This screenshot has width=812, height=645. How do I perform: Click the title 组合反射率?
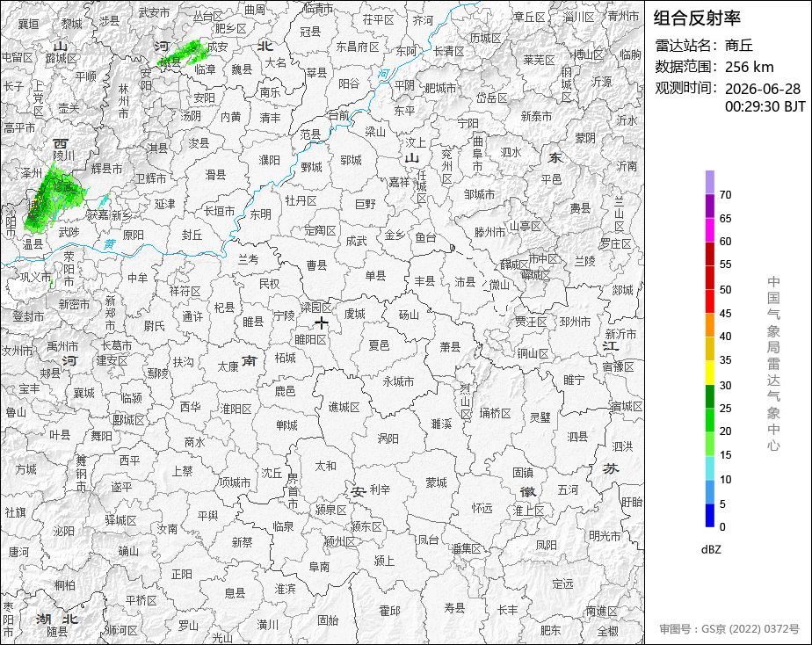click(x=697, y=18)
